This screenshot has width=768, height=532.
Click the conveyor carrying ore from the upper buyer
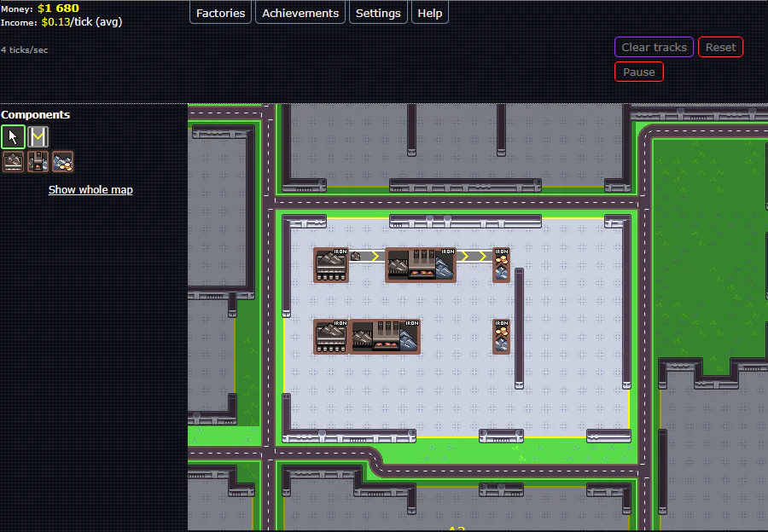(x=367, y=257)
